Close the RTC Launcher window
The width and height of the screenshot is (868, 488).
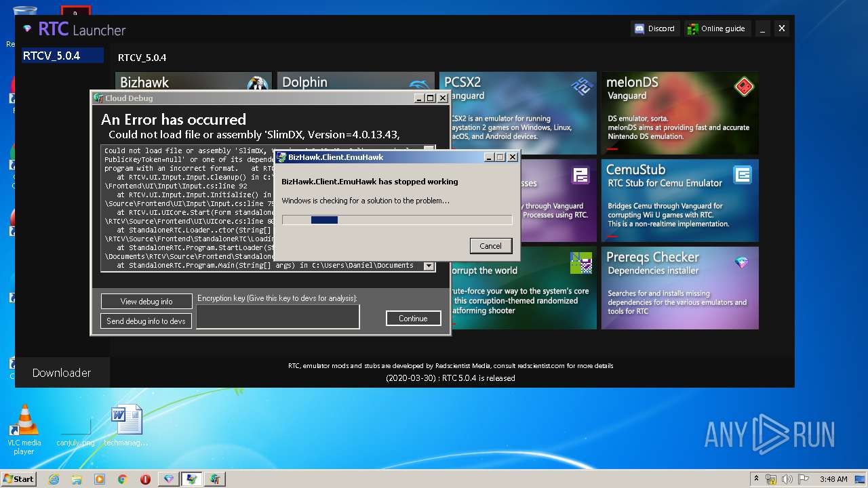(781, 28)
